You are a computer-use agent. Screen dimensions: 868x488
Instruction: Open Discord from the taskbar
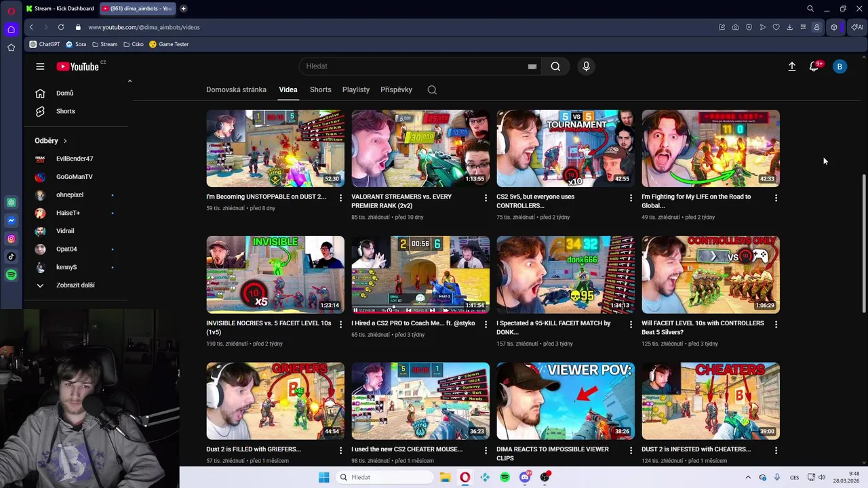point(524,477)
